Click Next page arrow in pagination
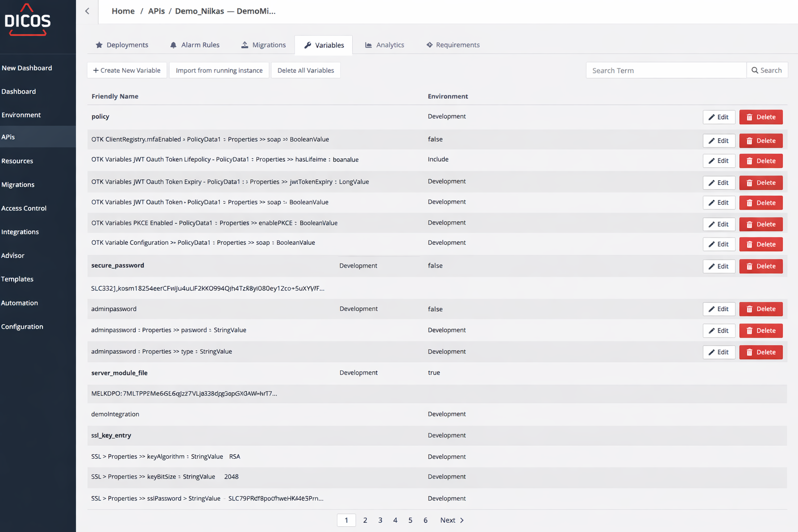 click(x=452, y=520)
